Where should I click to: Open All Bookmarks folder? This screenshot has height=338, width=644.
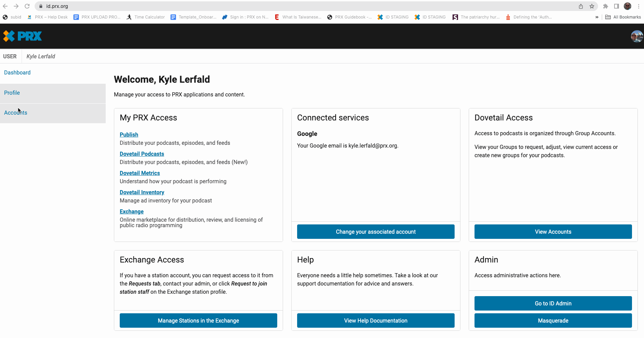click(x=623, y=17)
